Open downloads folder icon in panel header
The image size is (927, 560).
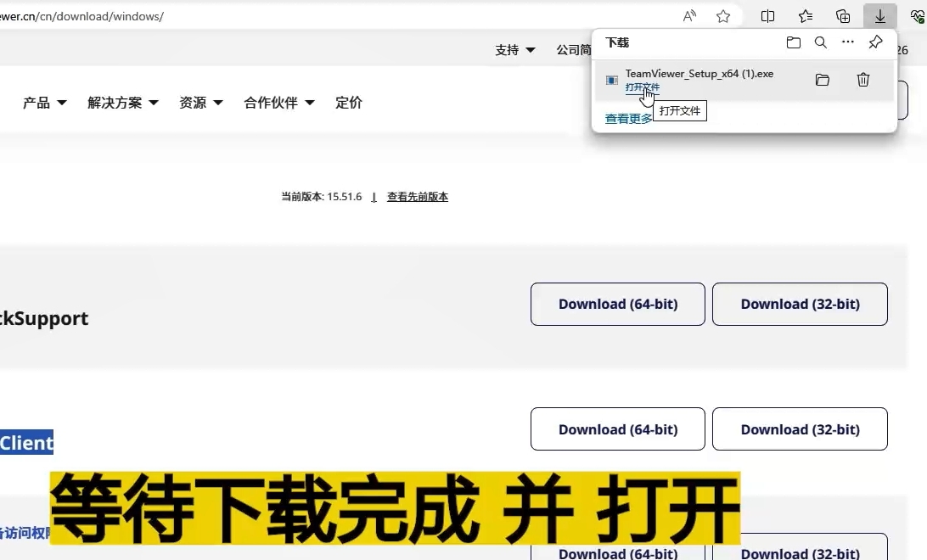coord(794,42)
